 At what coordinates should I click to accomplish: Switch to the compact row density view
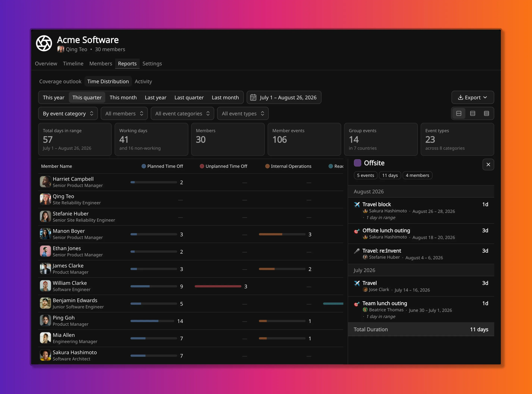click(x=459, y=113)
